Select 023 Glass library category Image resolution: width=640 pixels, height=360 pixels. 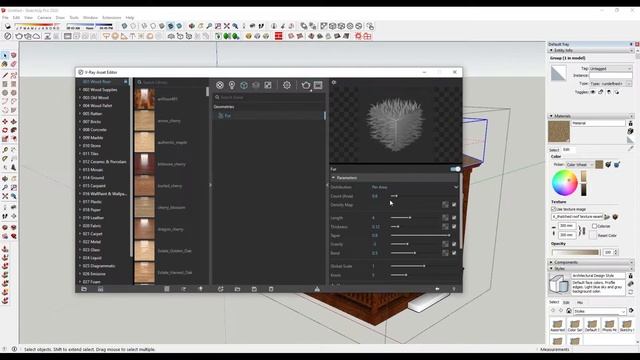(91, 250)
